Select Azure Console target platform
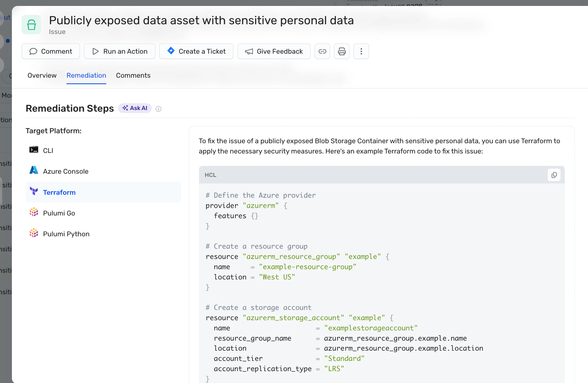Screen dimensions: 588x383 [x=103, y=171]
